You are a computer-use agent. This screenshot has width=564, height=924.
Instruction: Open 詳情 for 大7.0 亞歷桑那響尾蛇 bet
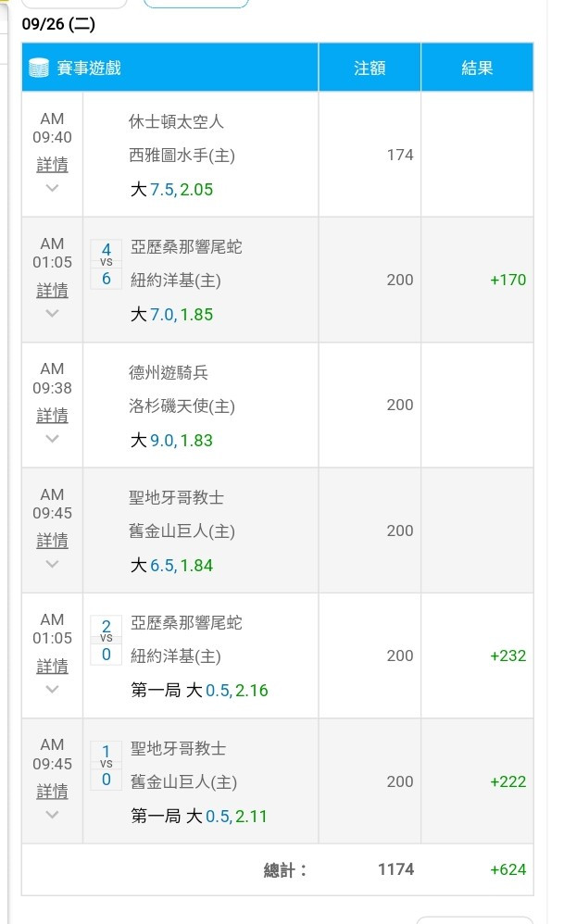[52, 291]
